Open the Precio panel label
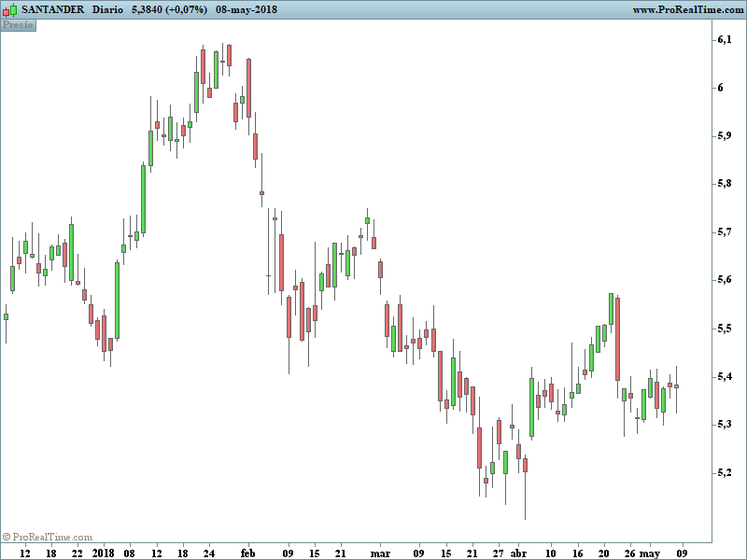The image size is (747, 560). [18, 25]
